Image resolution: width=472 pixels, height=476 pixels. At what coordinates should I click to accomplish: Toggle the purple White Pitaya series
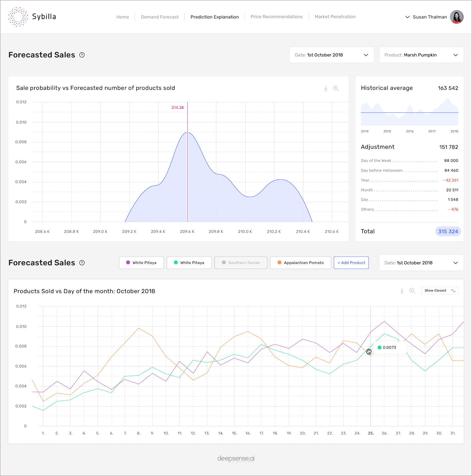(141, 263)
